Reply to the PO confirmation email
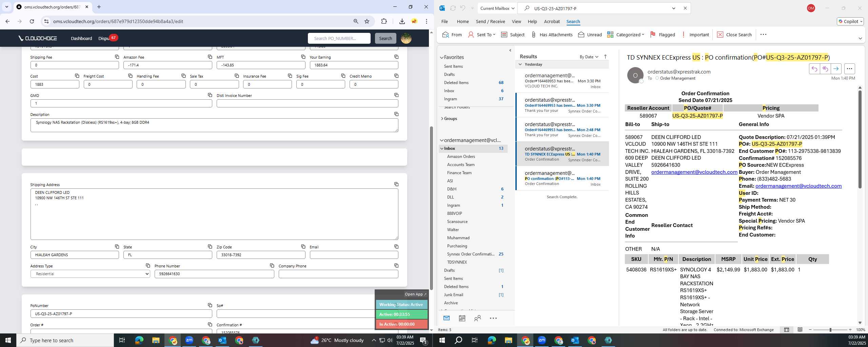 (814, 69)
